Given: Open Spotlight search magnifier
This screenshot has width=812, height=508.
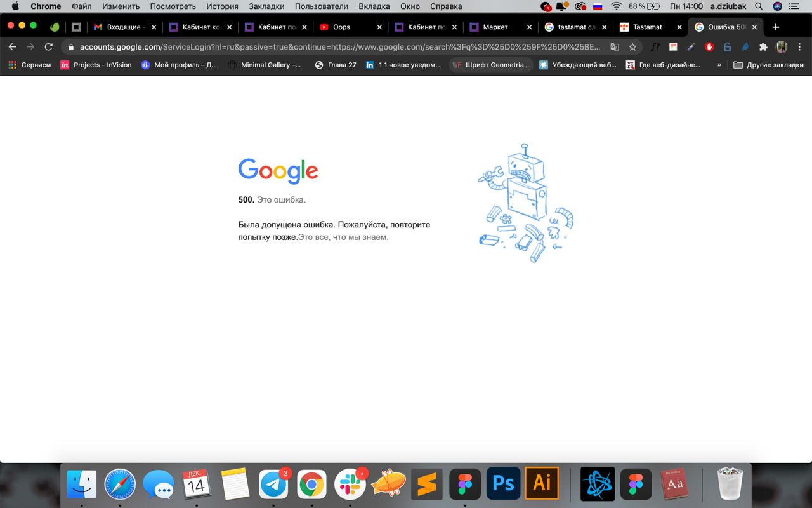Looking at the screenshot, I should (759, 6).
